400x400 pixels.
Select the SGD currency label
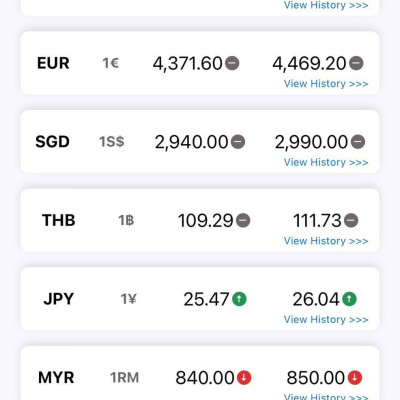coord(52,142)
